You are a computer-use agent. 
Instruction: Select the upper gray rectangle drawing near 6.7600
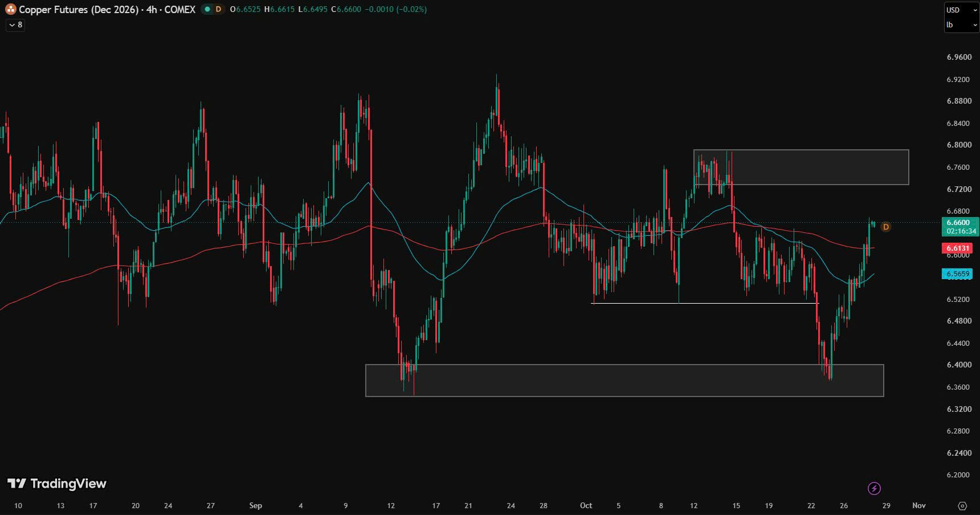coord(801,167)
